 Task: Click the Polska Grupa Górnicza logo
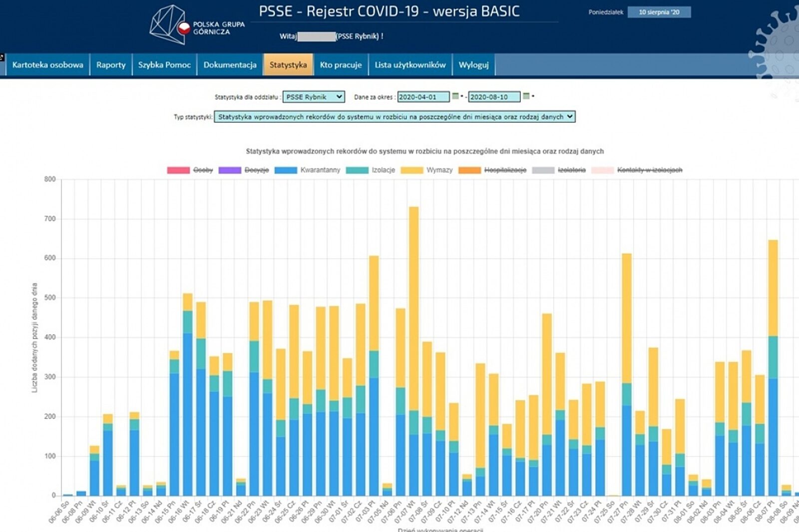pyautogui.click(x=197, y=25)
